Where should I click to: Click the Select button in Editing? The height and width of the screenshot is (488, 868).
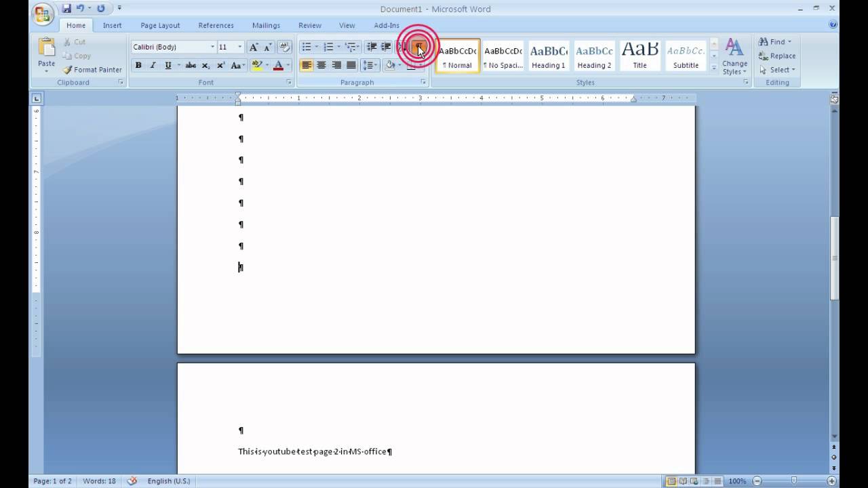777,70
